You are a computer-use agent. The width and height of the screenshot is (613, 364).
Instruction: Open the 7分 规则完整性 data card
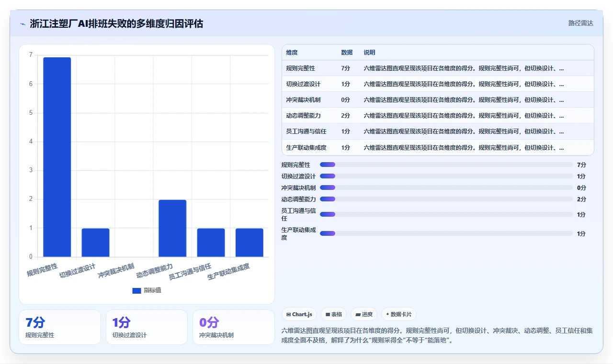coord(60,327)
